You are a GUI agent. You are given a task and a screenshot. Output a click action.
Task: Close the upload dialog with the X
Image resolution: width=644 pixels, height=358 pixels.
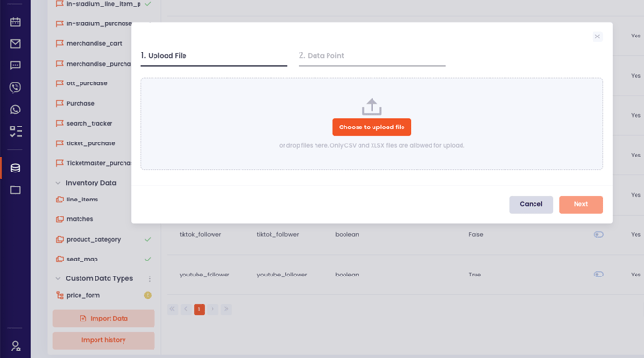(597, 37)
